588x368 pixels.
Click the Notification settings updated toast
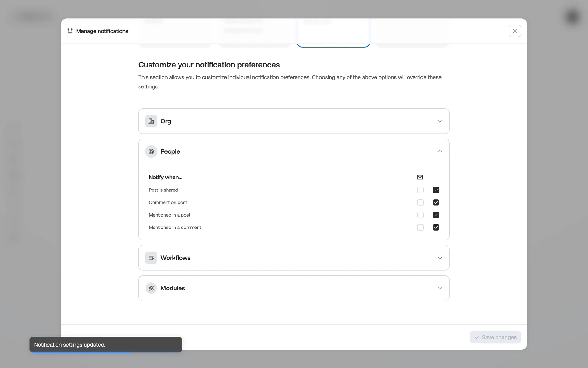[105, 344]
